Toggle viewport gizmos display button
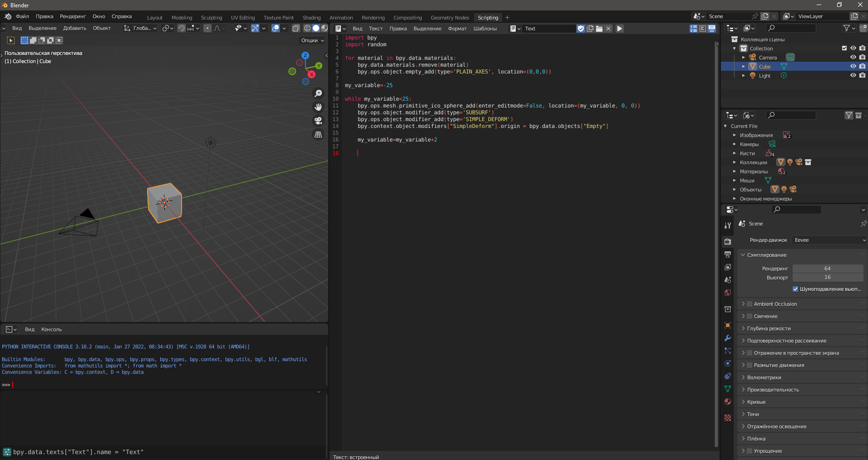The height and width of the screenshot is (460, 868). [255, 28]
